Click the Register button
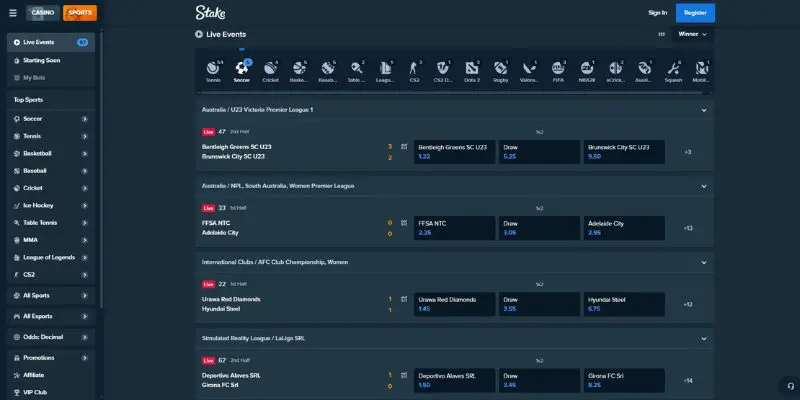Screen dimensions: 800x400 point(695,13)
